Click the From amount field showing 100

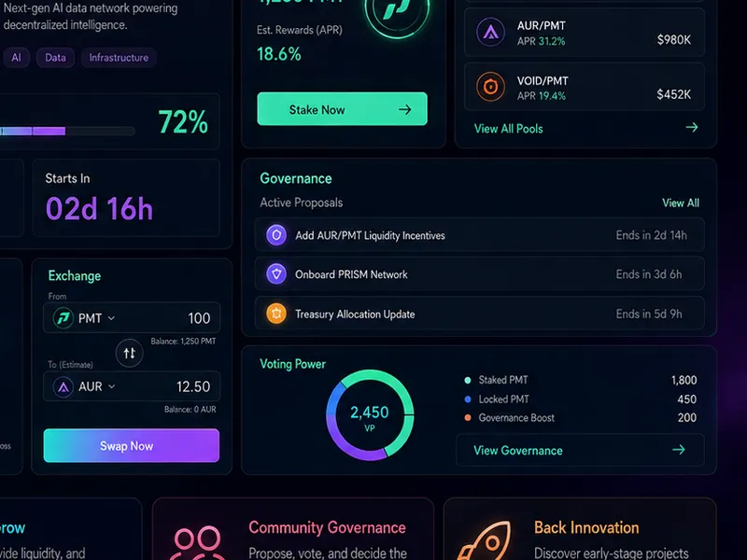[132, 317]
